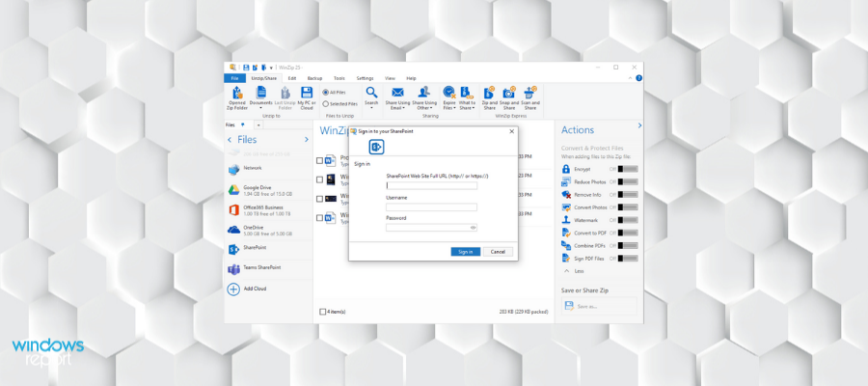Switch to the Tools ribbon tab
The height and width of the screenshot is (386, 868).
339,78
